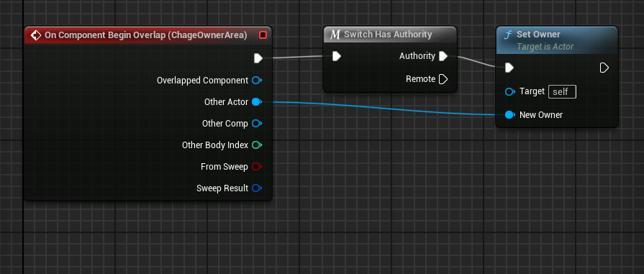Image resolution: width=644 pixels, height=274 pixels.
Task: Click the event diamond icon in the Overlap title
Action: click(x=36, y=35)
